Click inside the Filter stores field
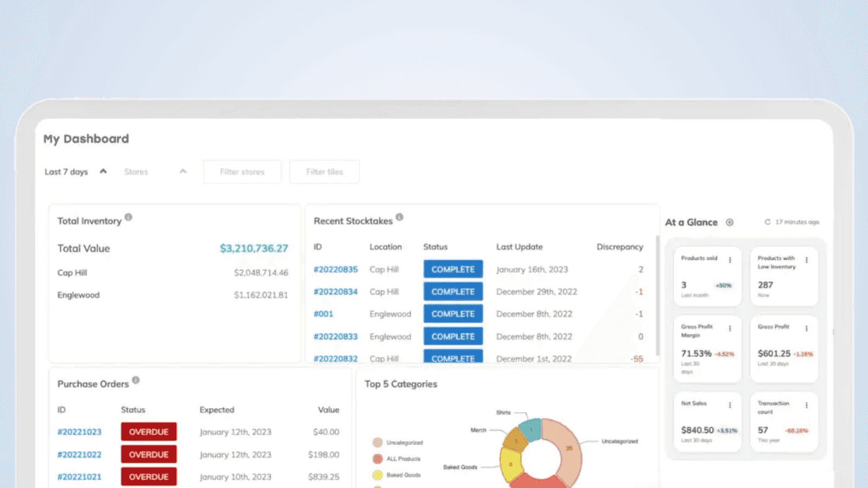 (242, 171)
